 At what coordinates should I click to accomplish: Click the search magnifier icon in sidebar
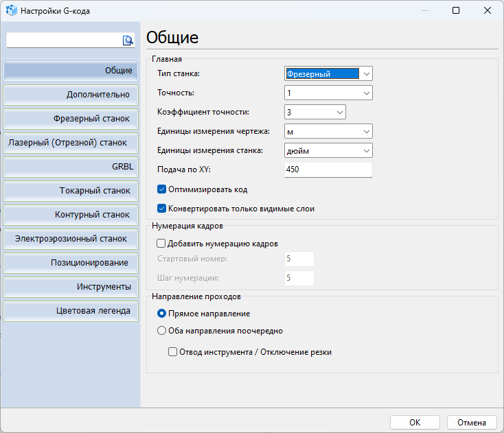click(128, 40)
